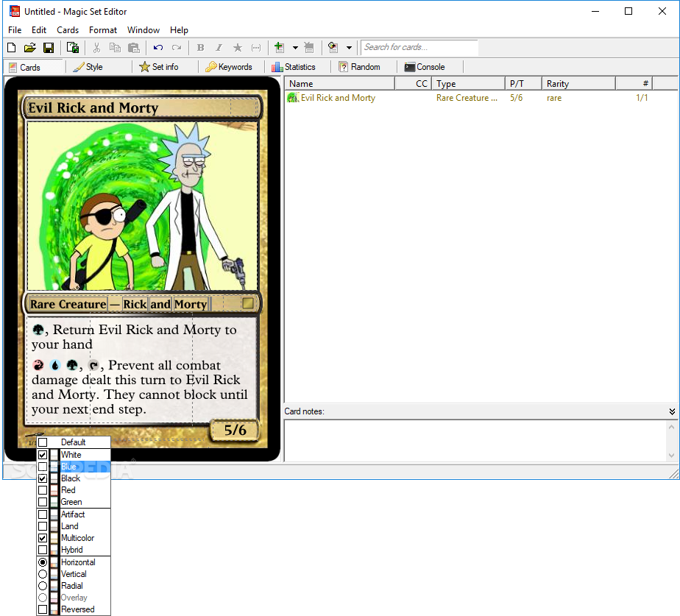Open the Help menu
This screenshot has height=616, width=680.
[x=179, y=30]
